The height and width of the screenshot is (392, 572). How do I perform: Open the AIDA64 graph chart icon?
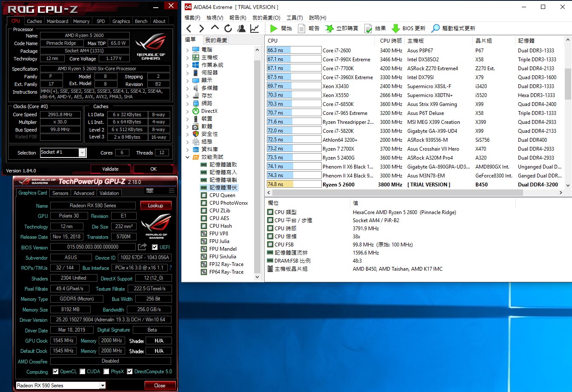(255, 29)
